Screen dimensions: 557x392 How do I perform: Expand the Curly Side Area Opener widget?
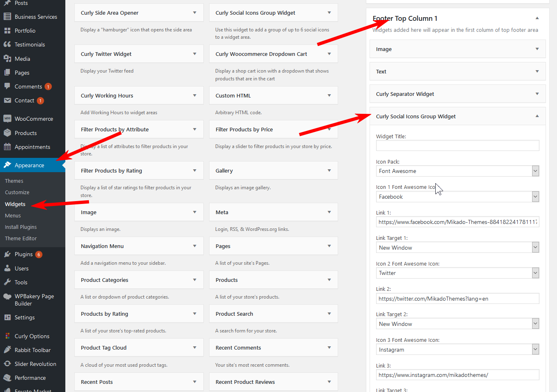click(x=195, y=13)
